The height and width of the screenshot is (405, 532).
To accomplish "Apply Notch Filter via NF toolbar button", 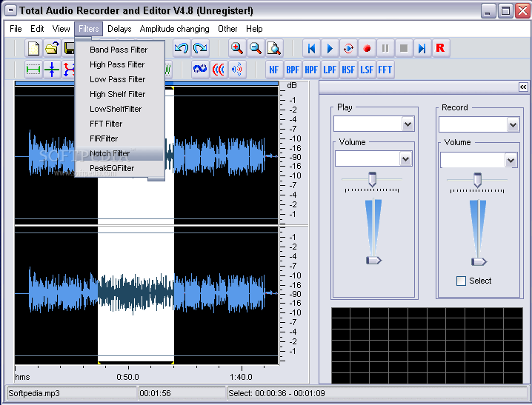I will 274,70.
